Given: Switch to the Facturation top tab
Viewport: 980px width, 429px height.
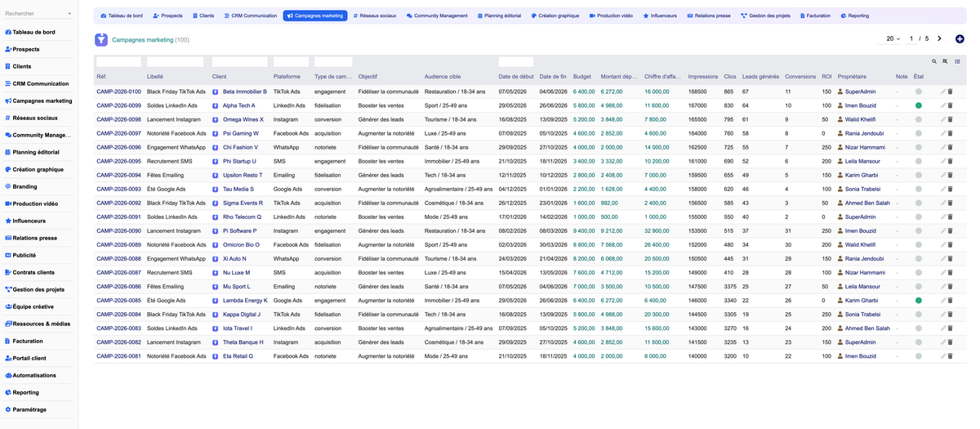Looking at the screenshot, I should (x=816, y=16).
